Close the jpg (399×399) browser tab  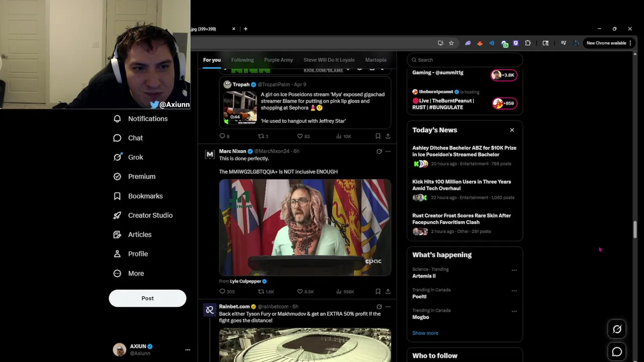(x=233, y=29)
